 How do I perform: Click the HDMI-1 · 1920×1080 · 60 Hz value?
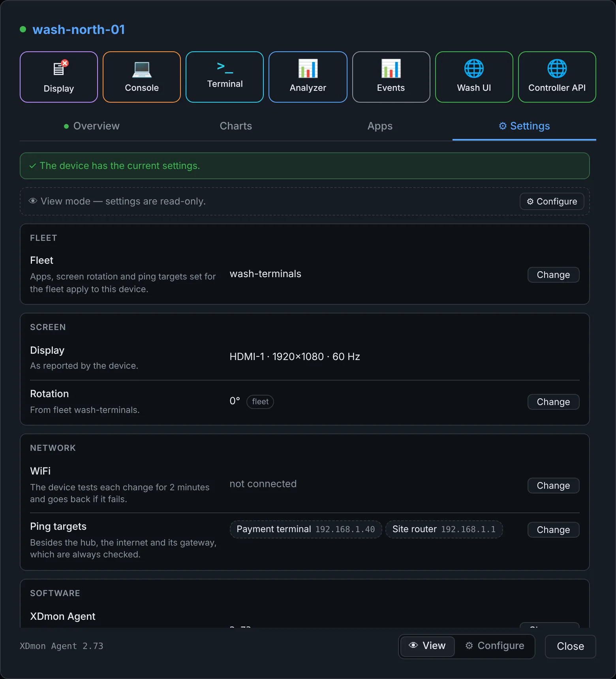[295, 356]
